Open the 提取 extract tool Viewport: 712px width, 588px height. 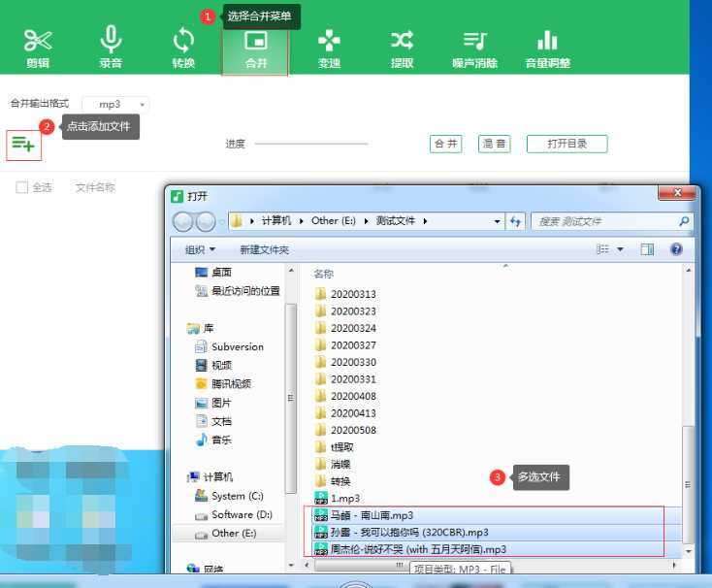402,47
